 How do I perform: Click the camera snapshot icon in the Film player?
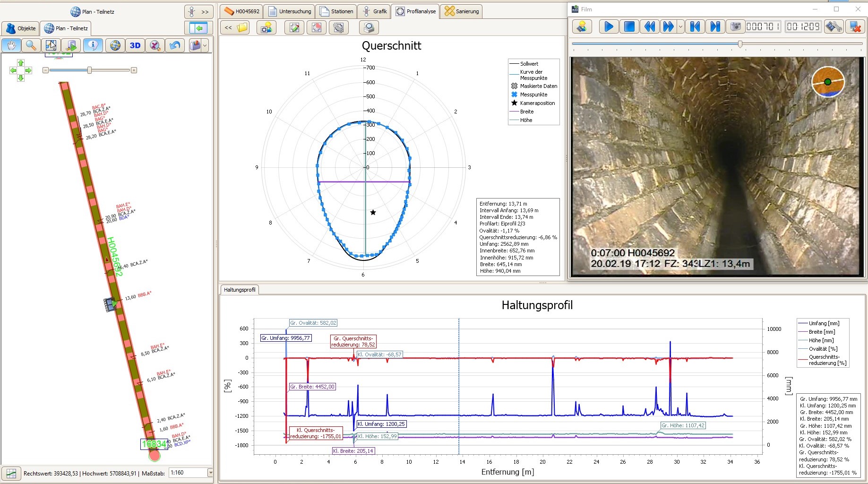click(x=736, y=27)
